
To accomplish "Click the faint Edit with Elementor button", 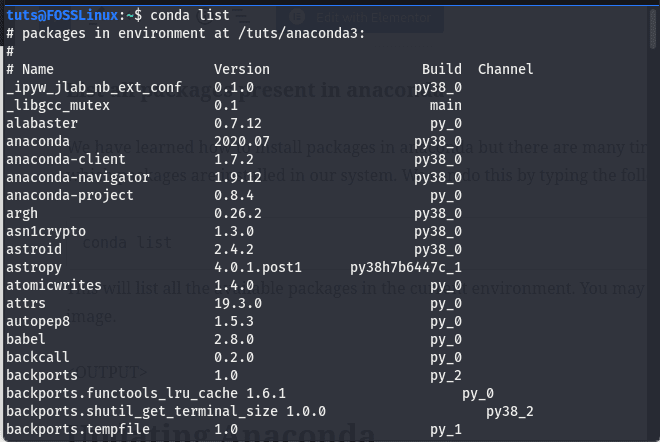I will coord(360,18).
